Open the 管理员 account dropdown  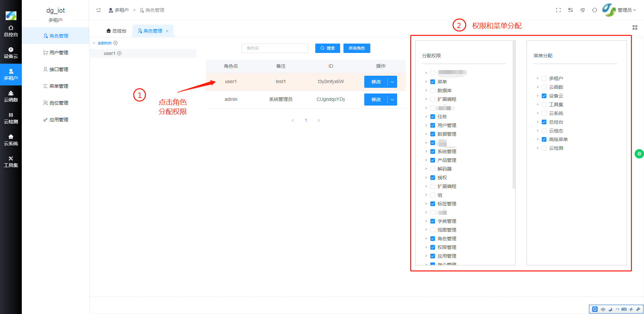(x=627, y=10)
